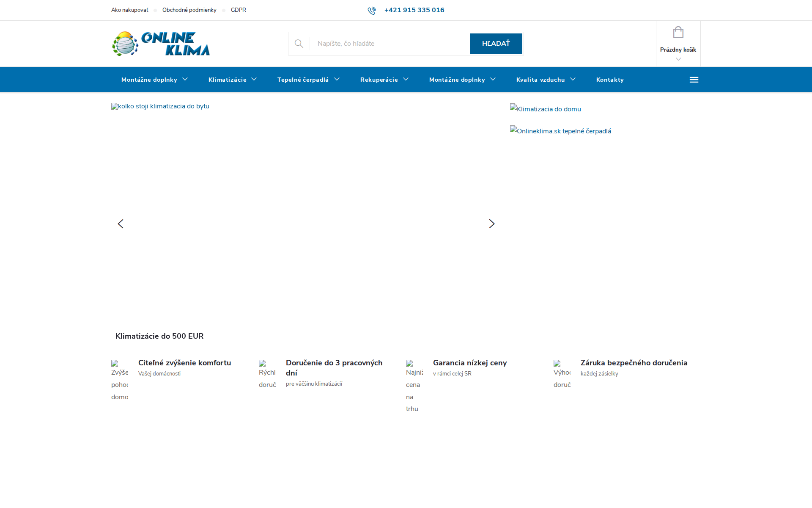The width and height of the screenshot is (812, 508).
Task: Select Kvalita vzduchu in the navigation
Action: pos(546,80)
